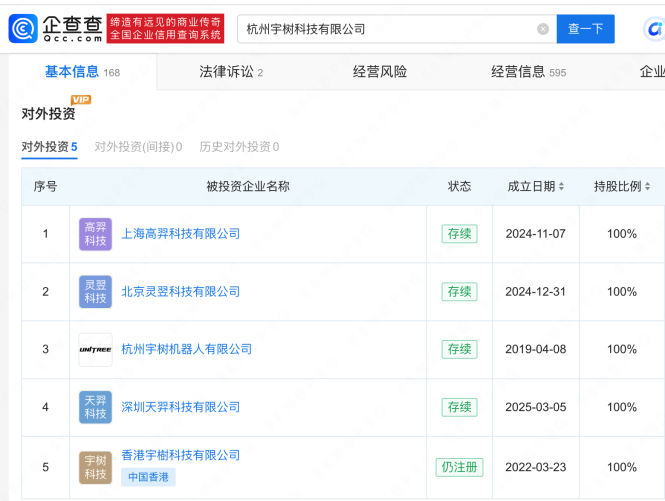
Task: Click the partial icon right of search button
Action: click(654, 29)
